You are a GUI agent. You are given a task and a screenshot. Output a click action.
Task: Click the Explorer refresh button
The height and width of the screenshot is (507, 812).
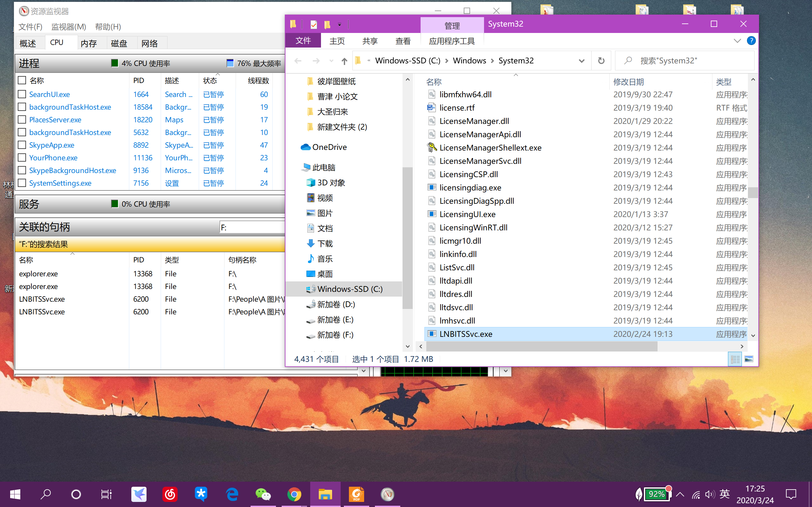tap(601, 61)
